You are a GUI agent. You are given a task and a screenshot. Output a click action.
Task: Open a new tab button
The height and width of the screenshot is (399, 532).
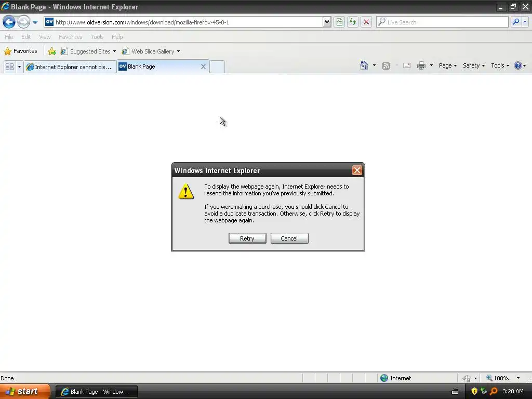pos(217,67)
